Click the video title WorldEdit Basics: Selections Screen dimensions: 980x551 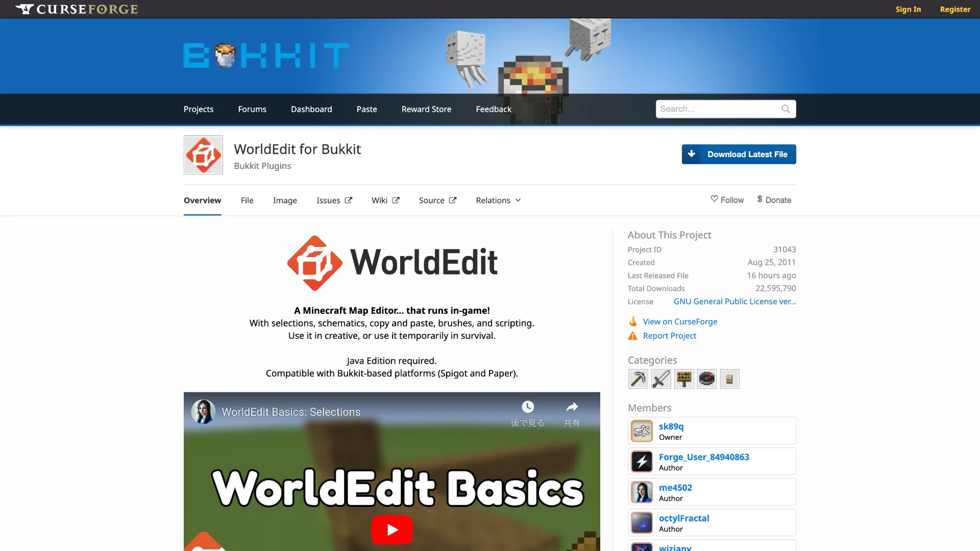tap(291, 412)
